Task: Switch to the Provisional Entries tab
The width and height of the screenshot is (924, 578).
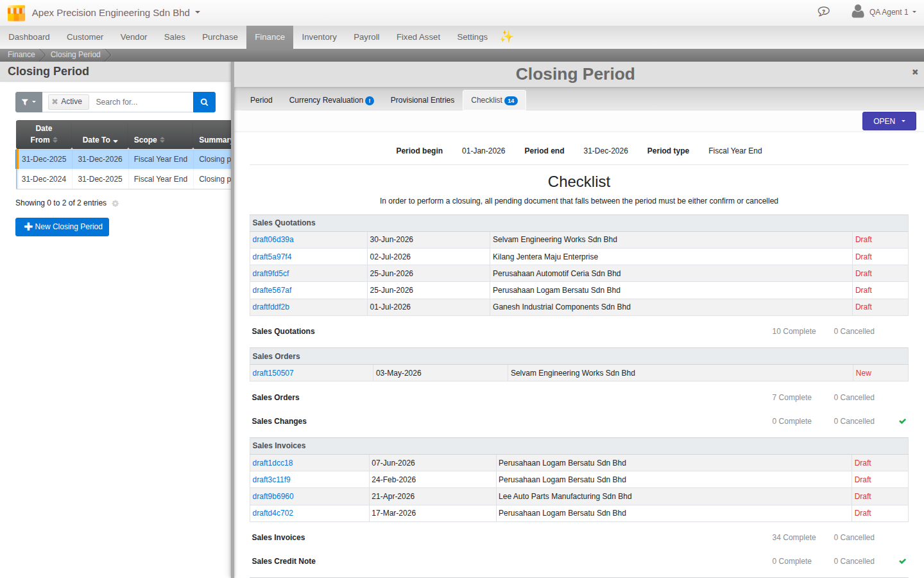Action: tap(422, 100)
